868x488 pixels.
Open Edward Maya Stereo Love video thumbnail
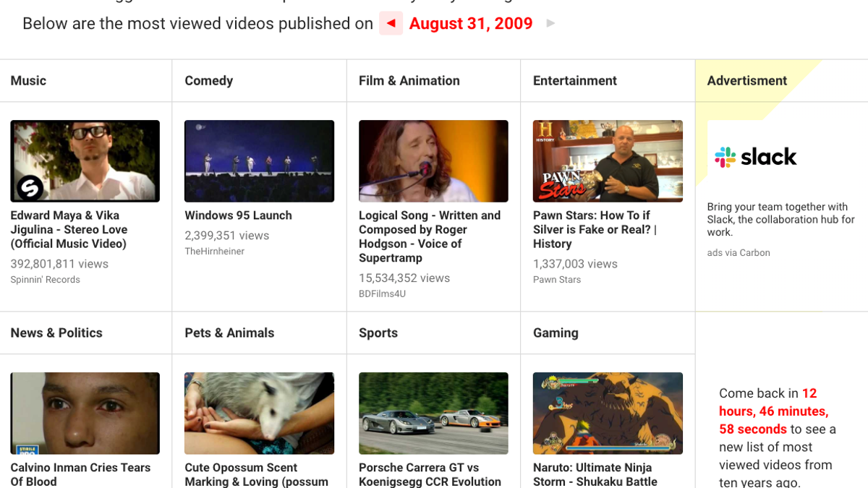pyautogui.click(x=85, y=160)
